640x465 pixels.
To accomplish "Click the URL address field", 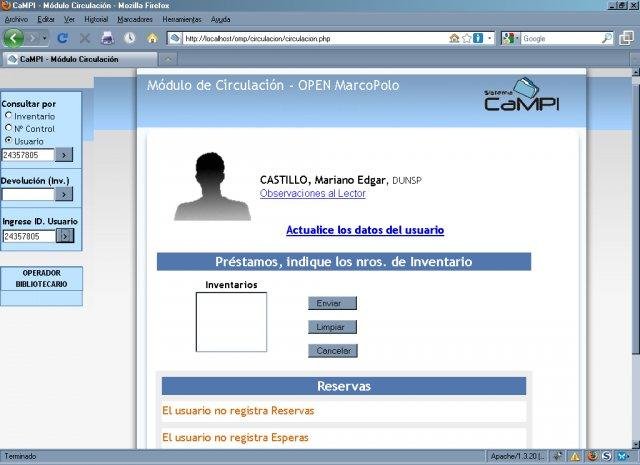I will 314,38.
